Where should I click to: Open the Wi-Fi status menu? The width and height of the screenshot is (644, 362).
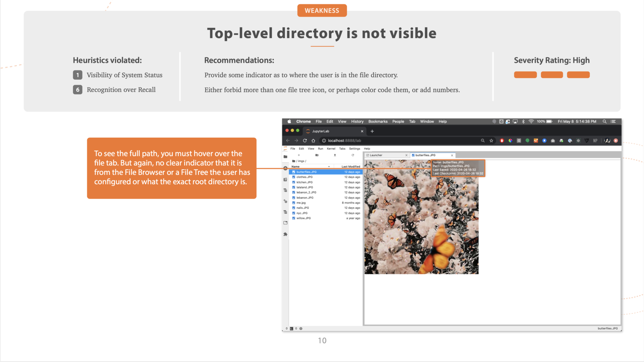[531, 122]
